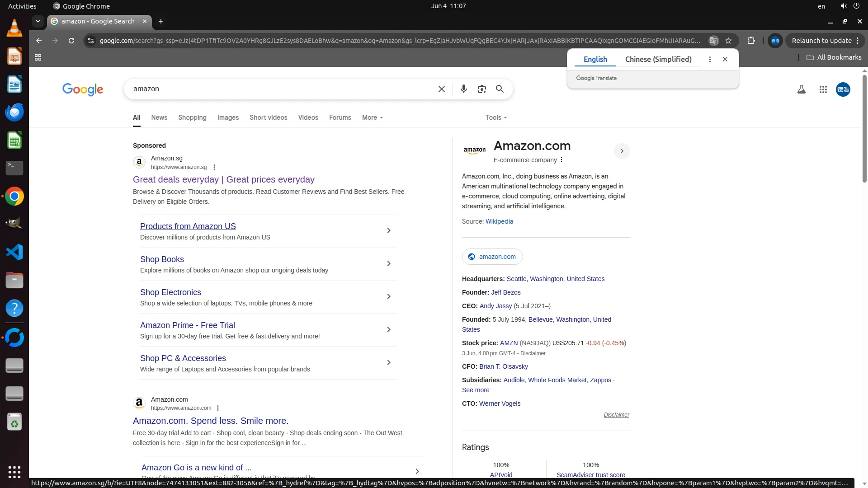The image size is (868, 488).
Task: Open Search Labs flask icon
Action: click(x=801, y=89)
